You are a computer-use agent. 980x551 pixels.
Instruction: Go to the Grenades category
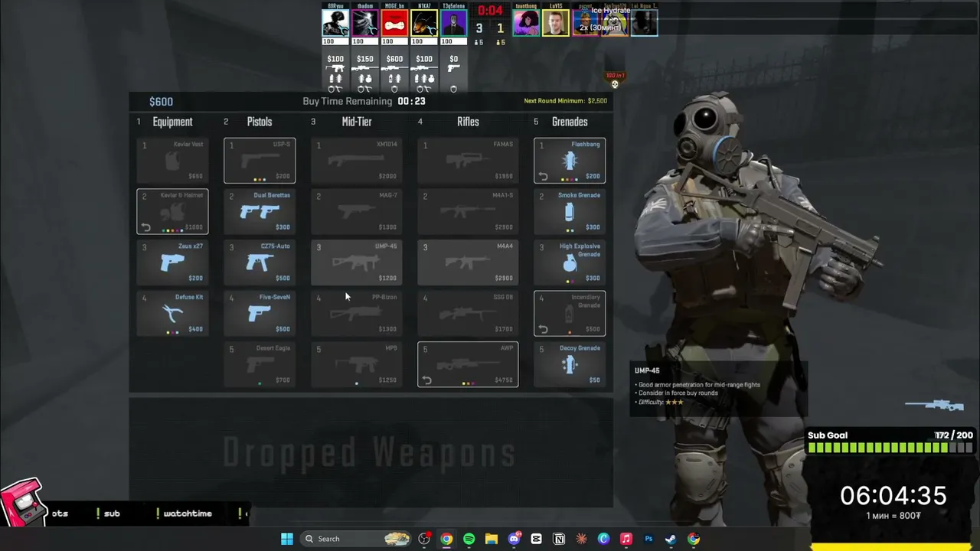click(x=570, y=122)
